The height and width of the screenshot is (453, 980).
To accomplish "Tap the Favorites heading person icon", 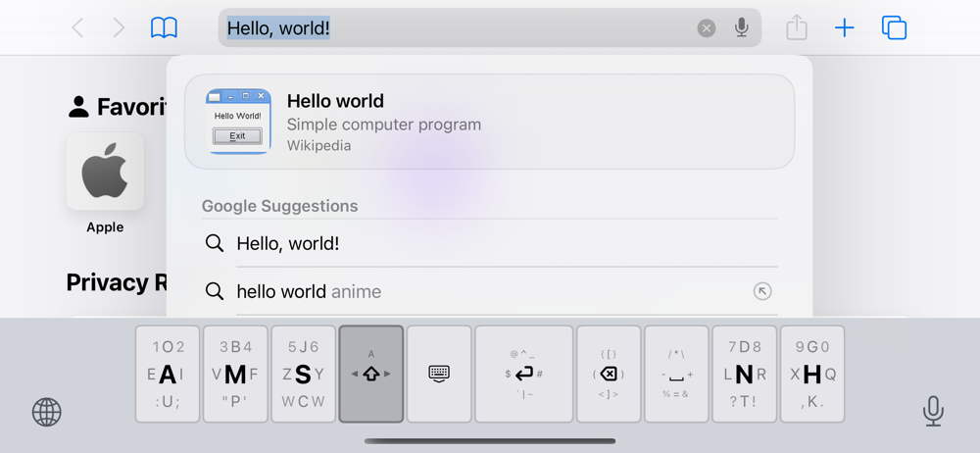I will (x=78, y=107).
